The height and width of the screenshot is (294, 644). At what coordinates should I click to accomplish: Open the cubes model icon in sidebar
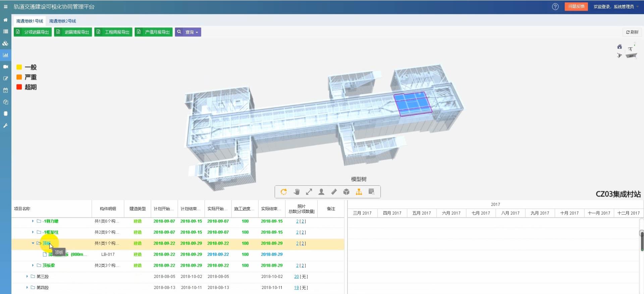(5, 43)
